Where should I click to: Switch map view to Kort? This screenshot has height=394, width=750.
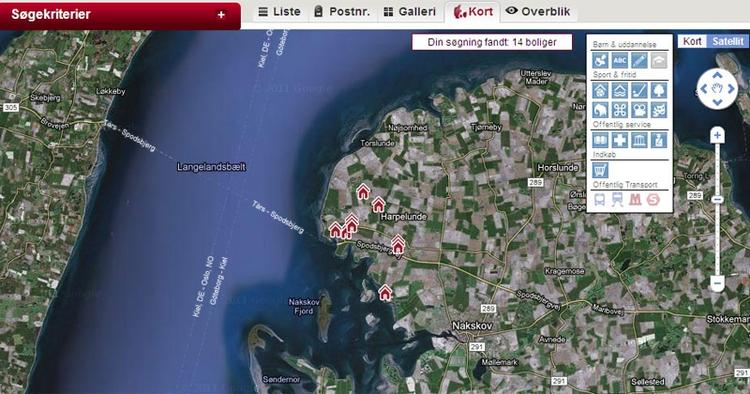click(692, 41)
